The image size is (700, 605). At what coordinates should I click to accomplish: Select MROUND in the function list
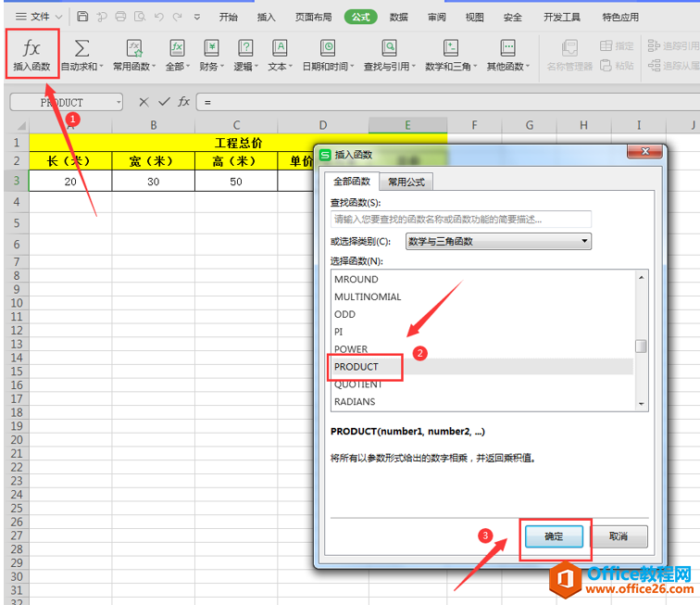[482, 279]
